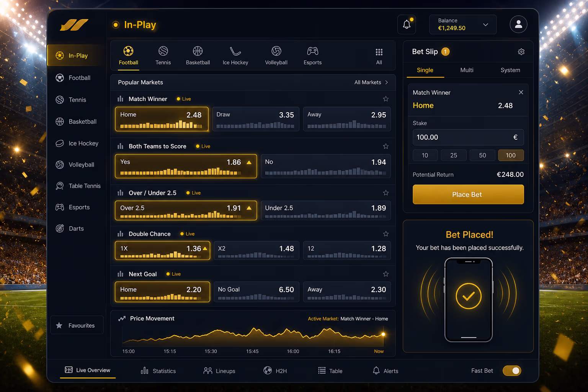Image resolution: width=588 pixels, height=392 pixels.
Task: Expand the Balance dropdown
Action: point(462,24)
